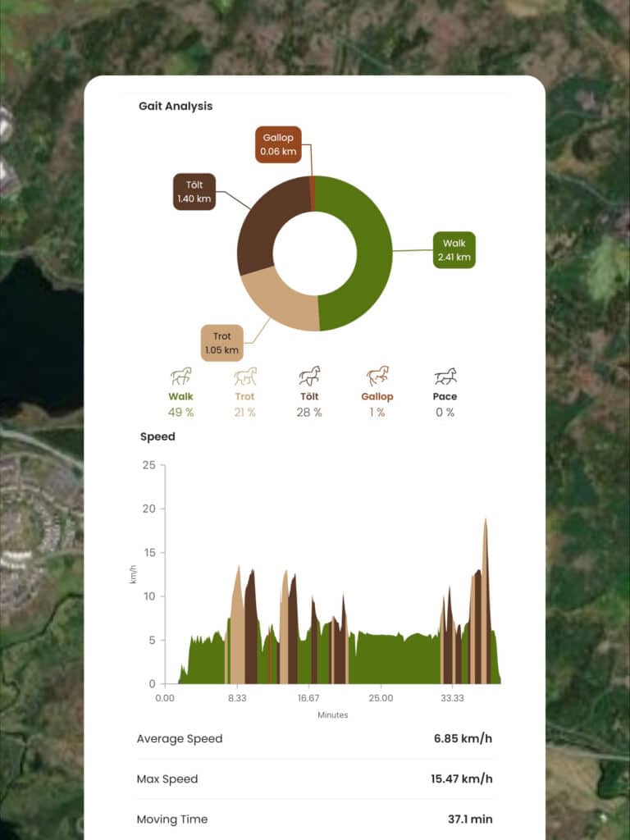Select the Max Speed 15.47 km/h row
630x840 pixels.
pyautogui.click(x=314, y=778)
